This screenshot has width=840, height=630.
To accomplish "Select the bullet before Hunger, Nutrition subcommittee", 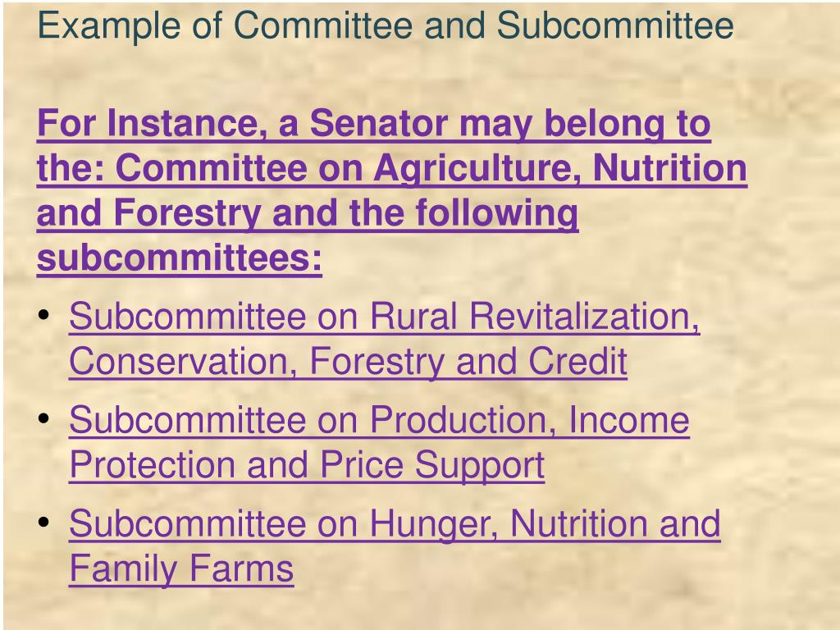I will [44, 522].
